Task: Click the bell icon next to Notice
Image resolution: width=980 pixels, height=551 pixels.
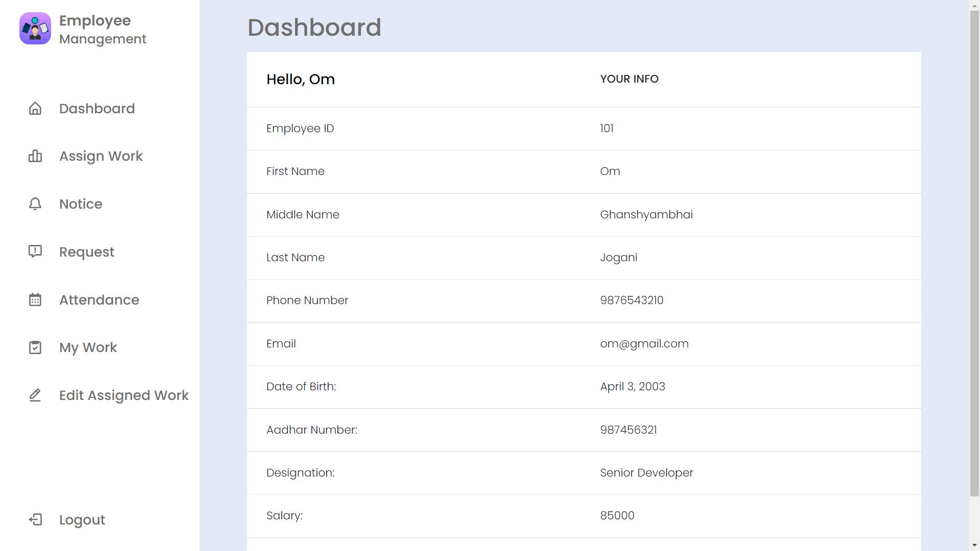Action: [x=35, y=204]
